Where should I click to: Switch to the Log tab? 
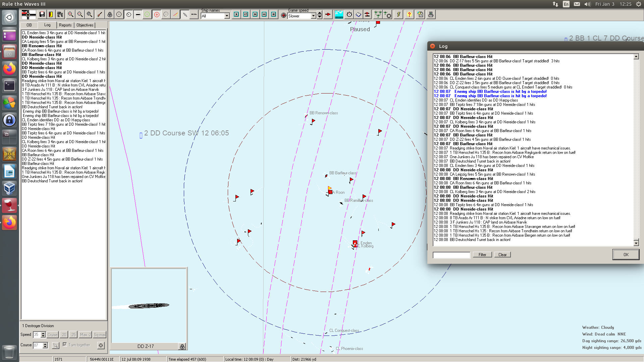[47, 25]
